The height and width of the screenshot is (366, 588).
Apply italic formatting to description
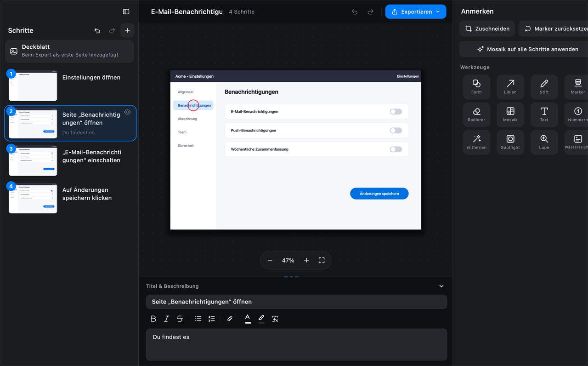pos(166,319)
